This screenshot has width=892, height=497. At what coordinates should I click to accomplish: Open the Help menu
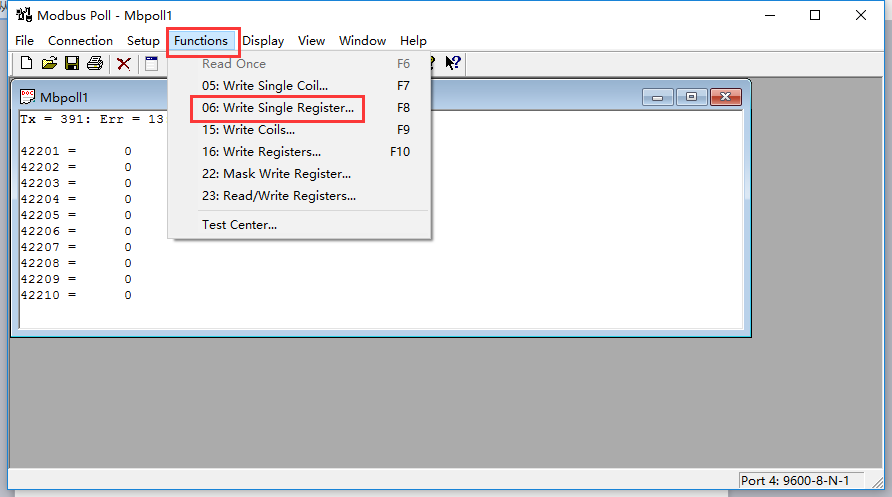tap(413, 41)
